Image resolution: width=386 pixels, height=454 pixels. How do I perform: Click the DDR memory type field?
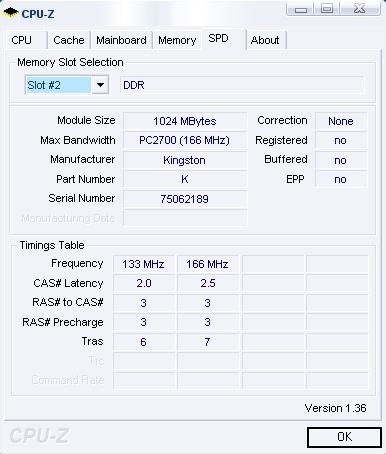click(242, 85)
